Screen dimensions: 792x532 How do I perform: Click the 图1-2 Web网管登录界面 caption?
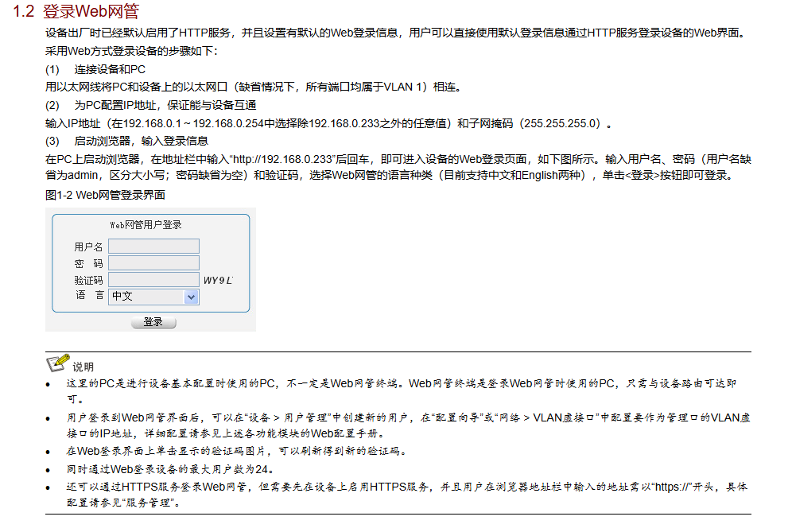point(105,195)
